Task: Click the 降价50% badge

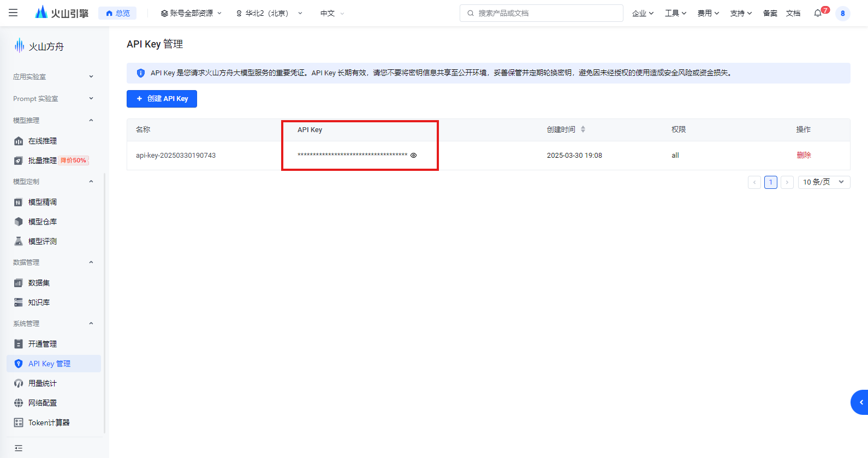Action: (74, 160)
